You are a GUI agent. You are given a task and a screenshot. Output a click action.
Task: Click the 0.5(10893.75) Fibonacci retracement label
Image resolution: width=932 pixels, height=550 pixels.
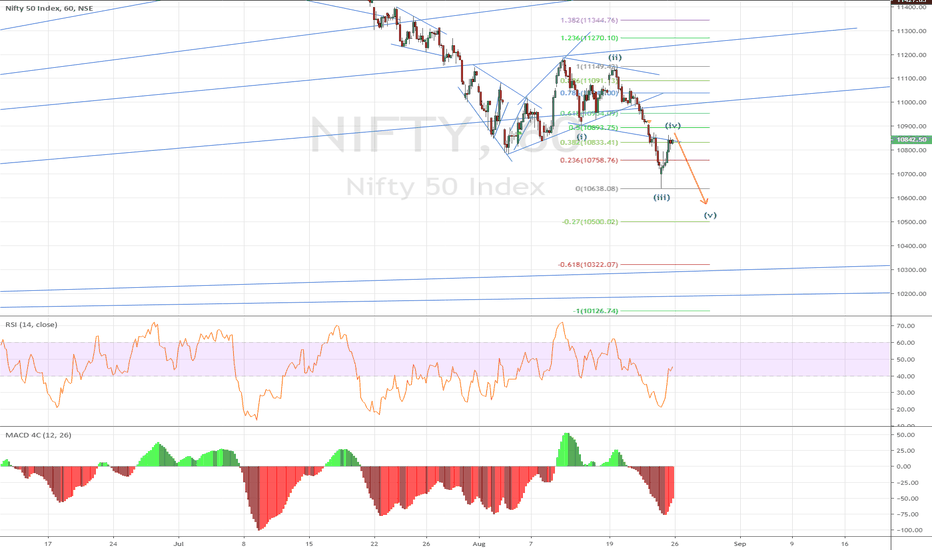593,128
